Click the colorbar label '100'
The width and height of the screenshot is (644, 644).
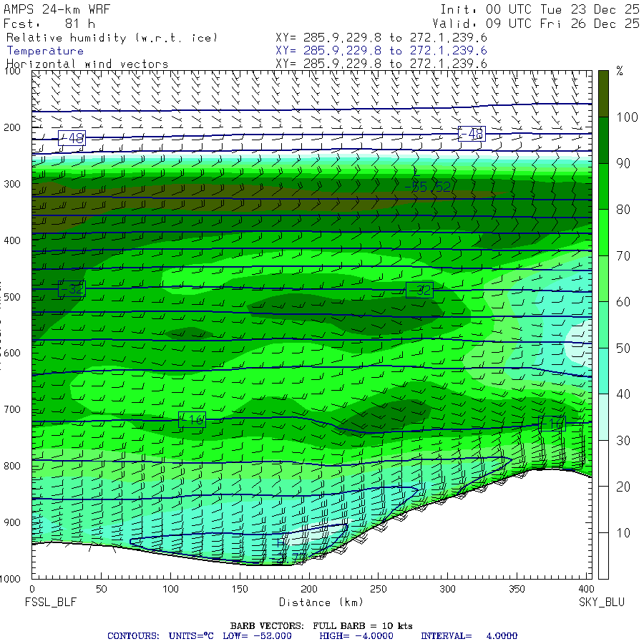(627, 117)
